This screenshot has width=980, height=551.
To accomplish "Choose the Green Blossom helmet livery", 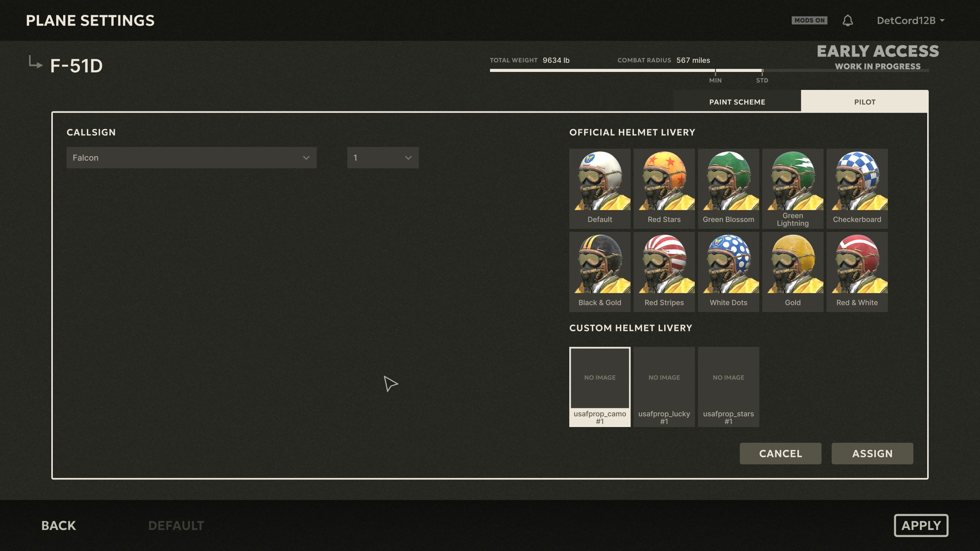I will coord(728,189).
